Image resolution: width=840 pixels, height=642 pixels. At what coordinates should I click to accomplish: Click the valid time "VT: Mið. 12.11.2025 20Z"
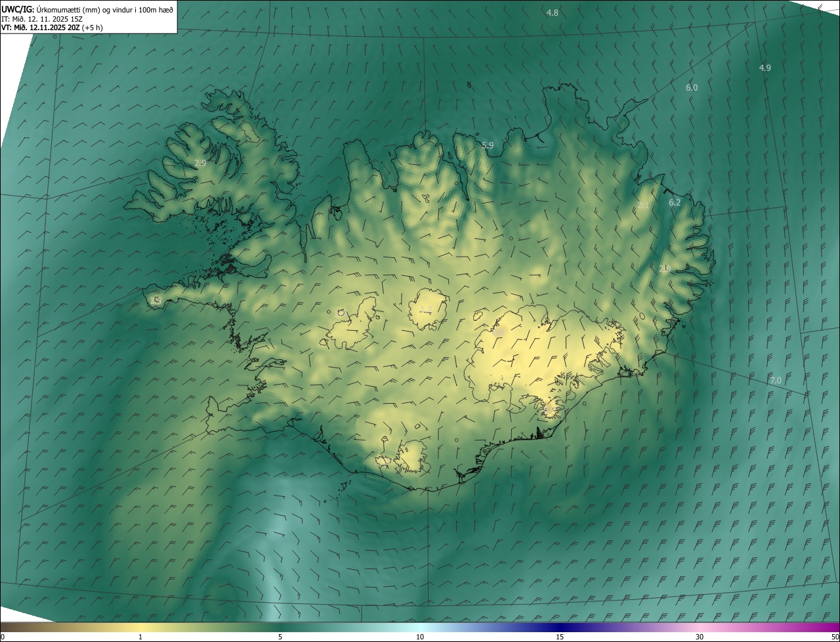tap(41, 28)
